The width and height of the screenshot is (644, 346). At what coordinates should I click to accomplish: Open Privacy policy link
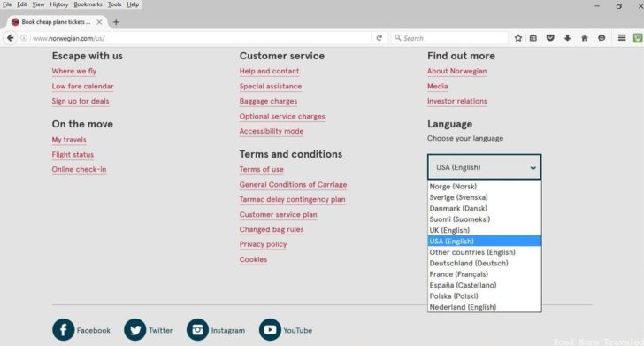click(x=263, y=244)
